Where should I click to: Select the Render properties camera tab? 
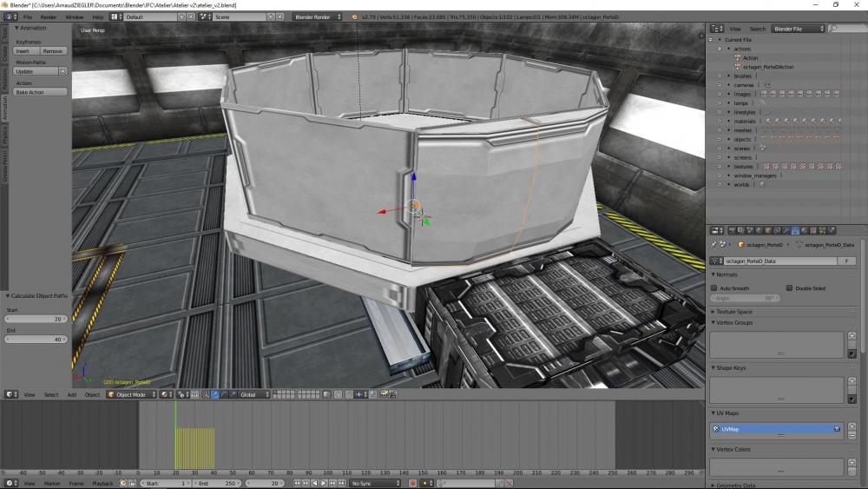pos(730,230)
